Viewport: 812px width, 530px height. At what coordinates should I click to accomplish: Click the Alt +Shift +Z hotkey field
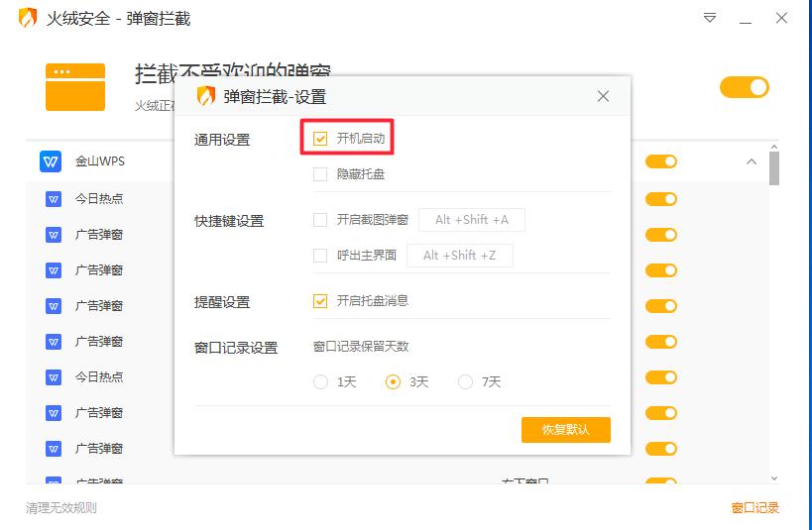460,256
